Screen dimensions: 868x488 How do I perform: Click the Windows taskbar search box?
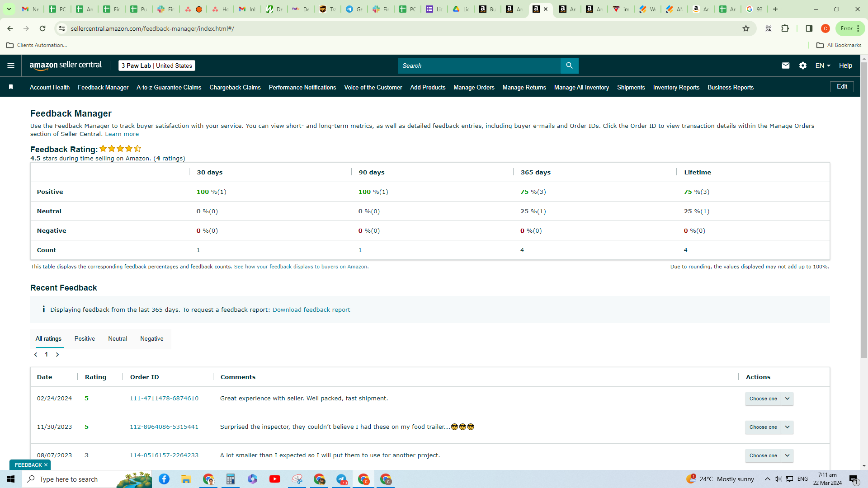point(86,479)
